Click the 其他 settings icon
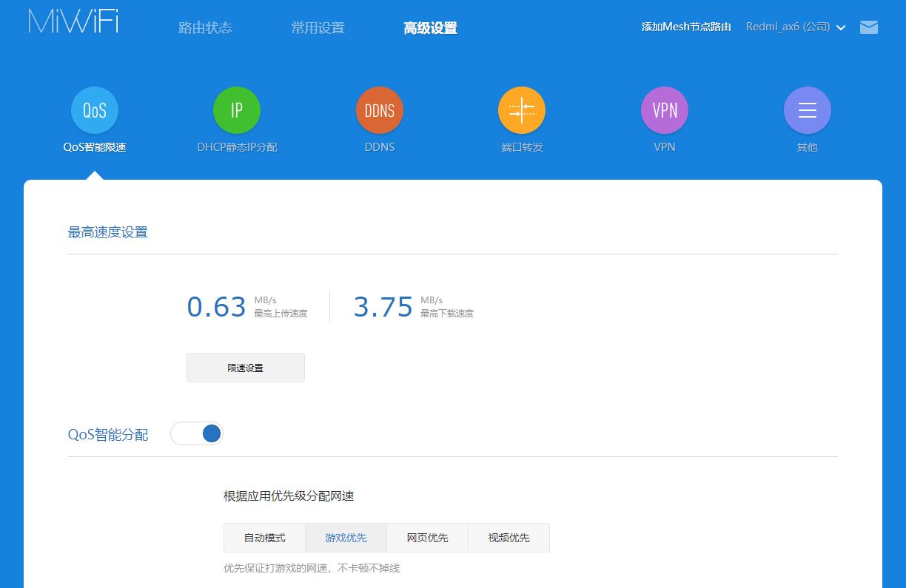This screenshot has height=588, width=906. [x=807, y=109]
